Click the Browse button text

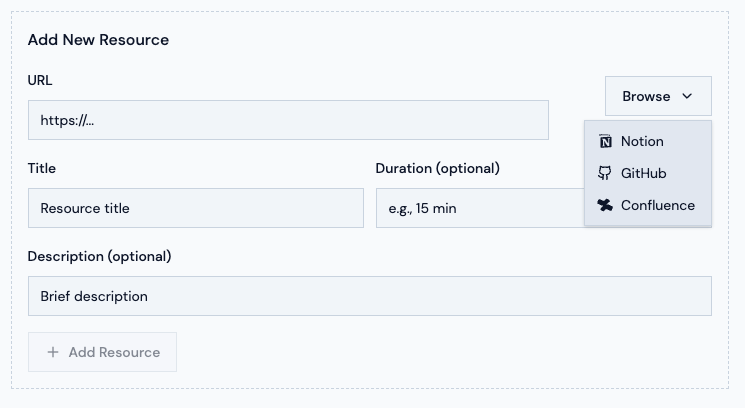click(x=646, y=96)
